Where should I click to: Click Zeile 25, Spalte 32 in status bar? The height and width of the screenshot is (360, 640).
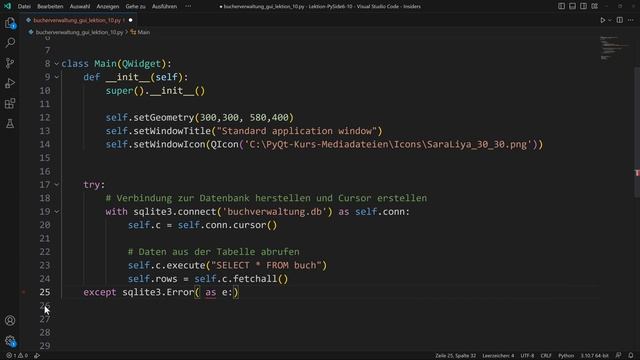[455, 356]
